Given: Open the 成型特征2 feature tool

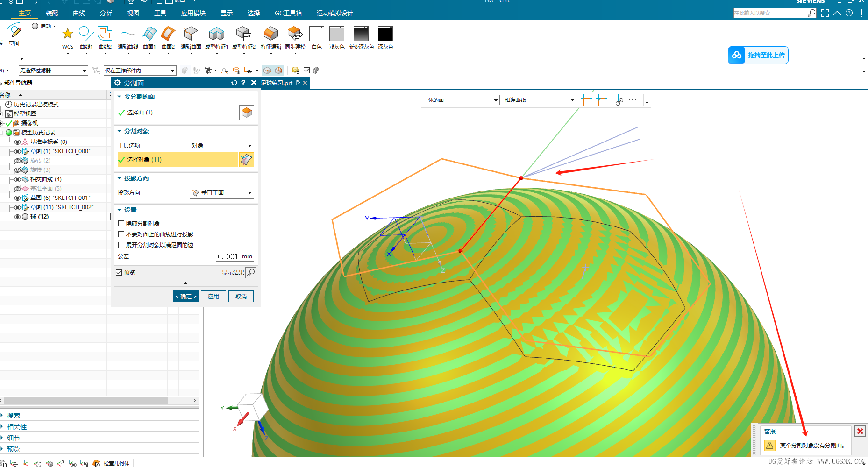Looking at the screenshot, I should pos(243,34).
